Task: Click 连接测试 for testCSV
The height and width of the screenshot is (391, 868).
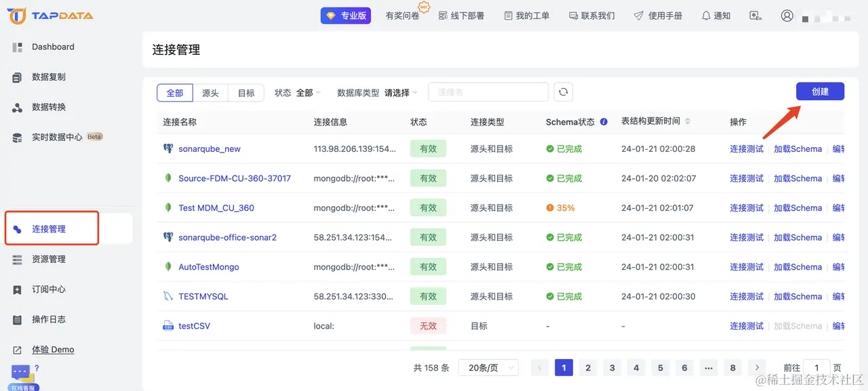Action: pos(747,326)
